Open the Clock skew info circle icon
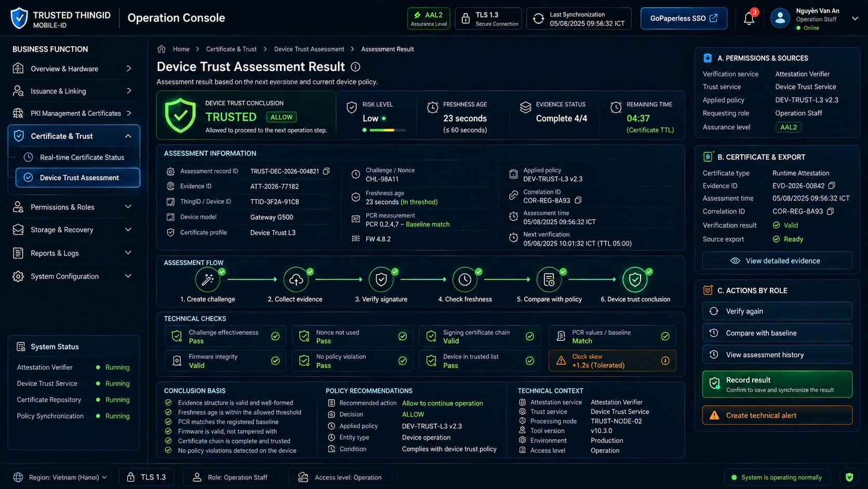This screenshot has width=868, height=489. [665, 361]
